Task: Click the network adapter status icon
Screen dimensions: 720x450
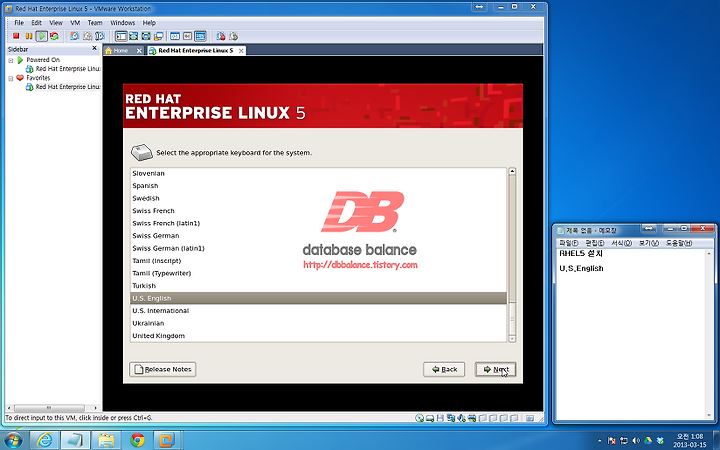Action: (451, 418)
